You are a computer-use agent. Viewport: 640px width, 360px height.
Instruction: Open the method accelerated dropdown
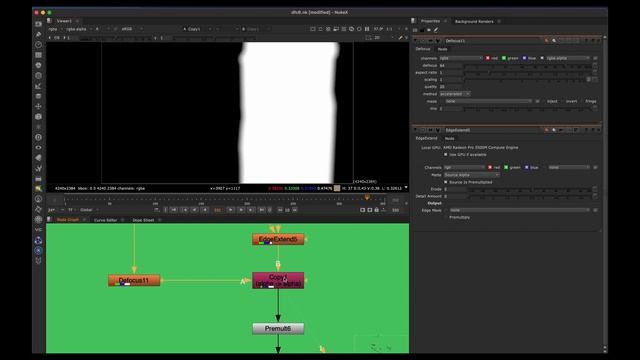tap(455, 94)
